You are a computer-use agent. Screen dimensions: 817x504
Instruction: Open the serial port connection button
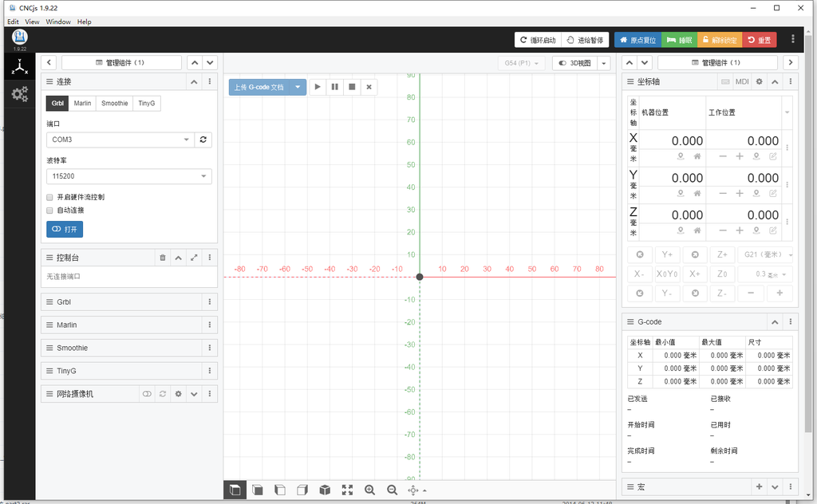[65, 229]
